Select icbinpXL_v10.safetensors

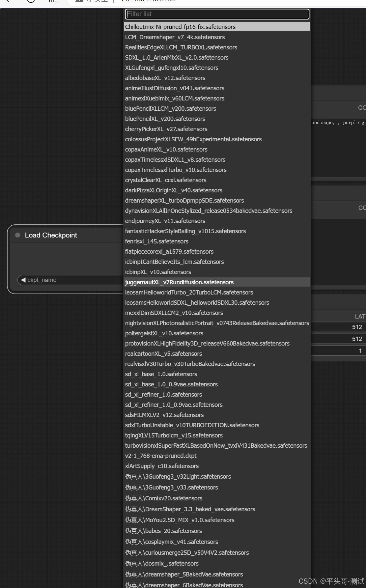[x=217, y=272]
